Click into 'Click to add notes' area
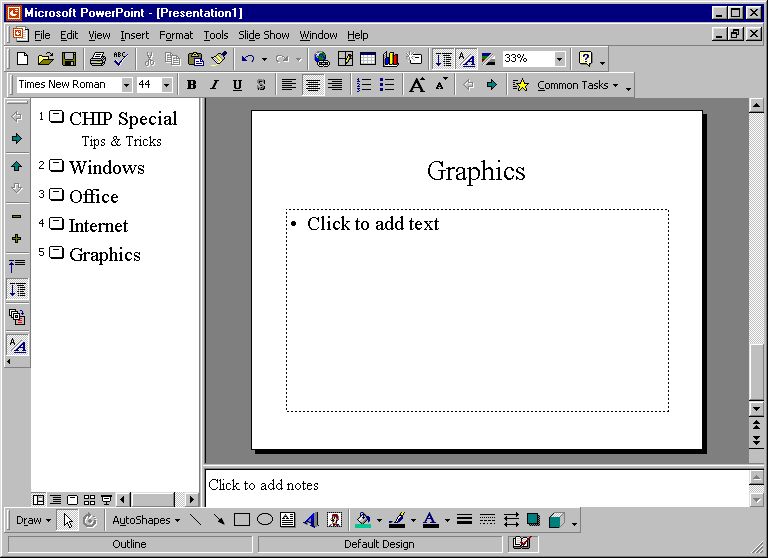The width and height of the screenshot is (768, 558). 477,488
